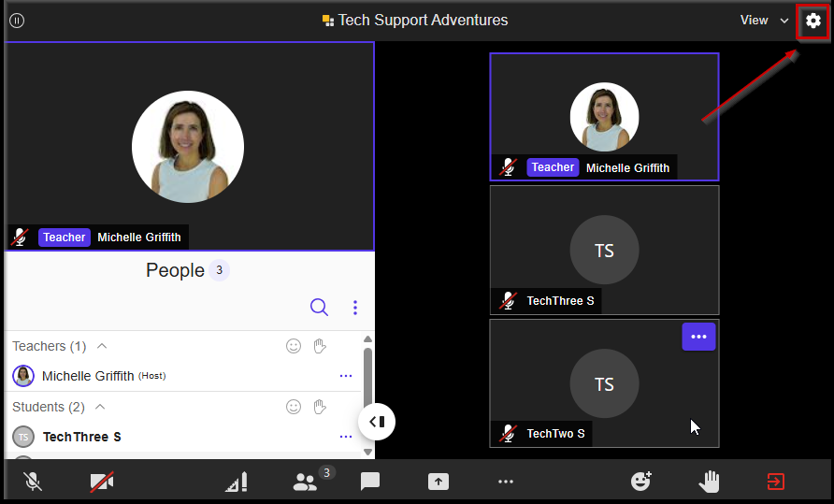Click the pause recording icon
834x504 pixels.
click(x=17, y=21)
